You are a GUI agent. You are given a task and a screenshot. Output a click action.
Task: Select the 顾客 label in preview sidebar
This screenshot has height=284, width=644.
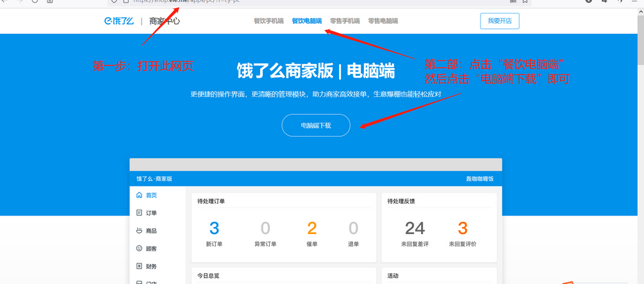point(152,249)
